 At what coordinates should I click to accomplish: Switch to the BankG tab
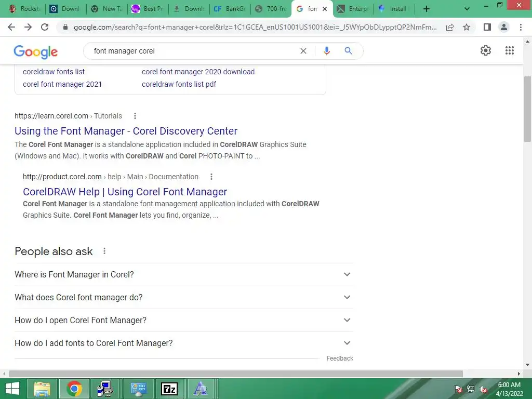pyautogui.click(x=230, y=9)
